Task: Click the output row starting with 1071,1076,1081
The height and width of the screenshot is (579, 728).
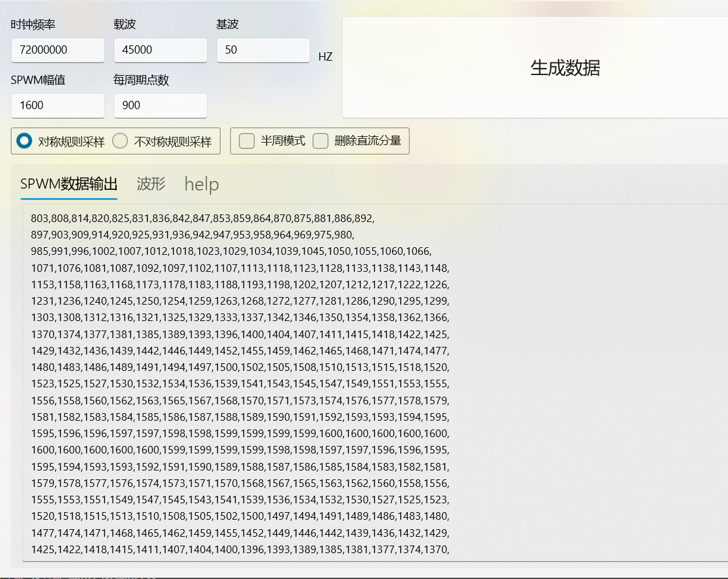Action: point(240,268)
